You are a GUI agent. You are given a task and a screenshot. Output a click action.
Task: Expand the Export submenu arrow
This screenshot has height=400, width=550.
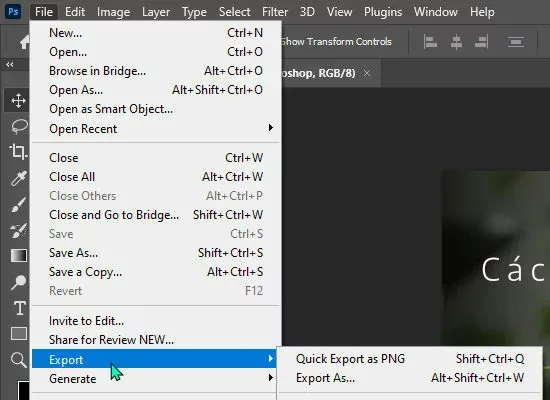coord(270,359)
